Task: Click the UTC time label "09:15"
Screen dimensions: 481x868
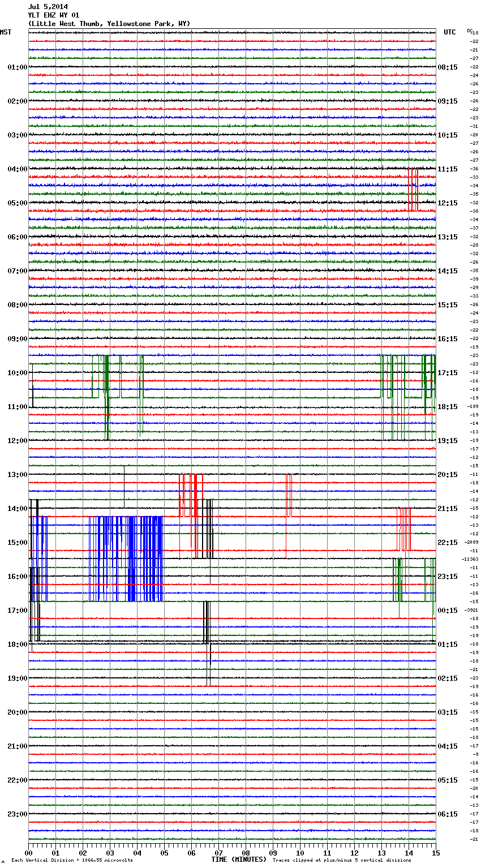Action: [448, 101]
